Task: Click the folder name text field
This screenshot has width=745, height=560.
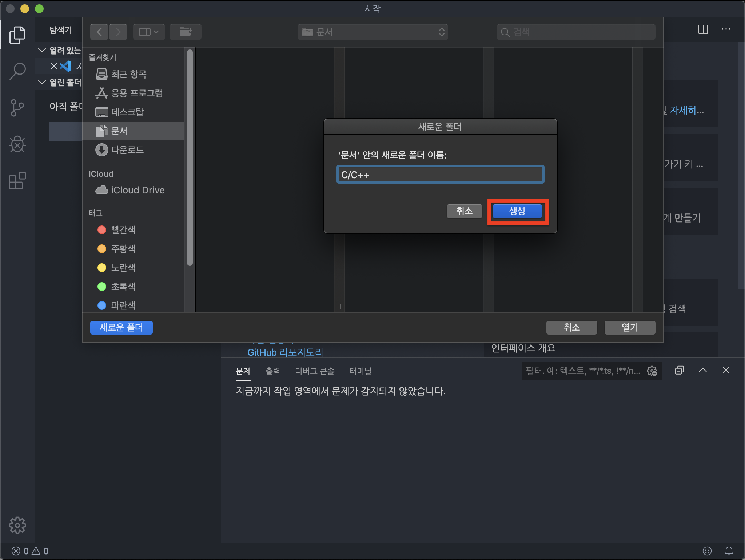Action: point(440,175)
